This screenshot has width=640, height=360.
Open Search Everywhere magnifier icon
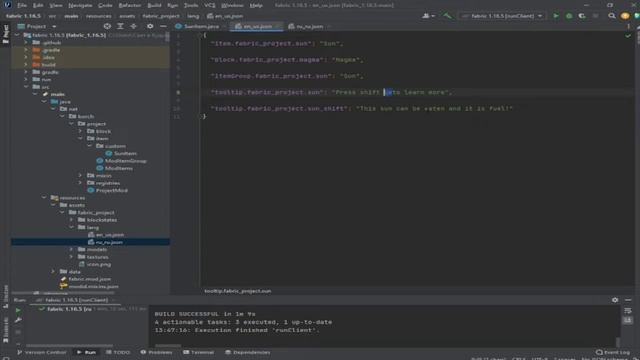(x=611, y=16)
